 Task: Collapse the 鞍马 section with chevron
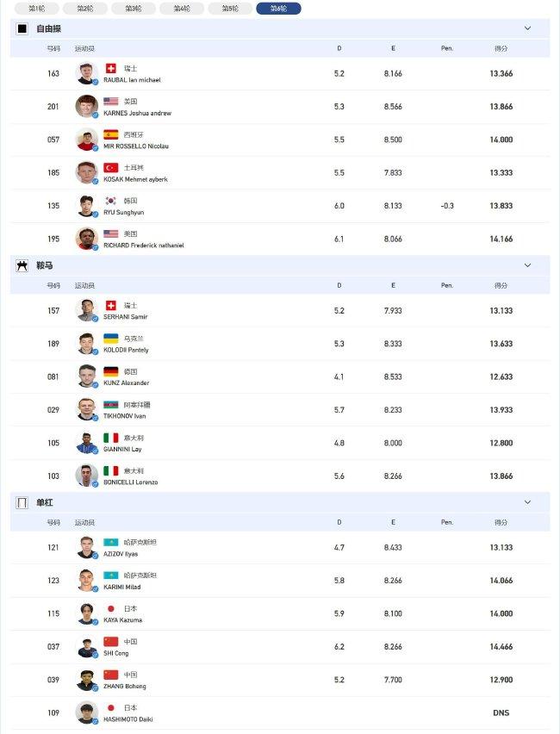tap(527, 265)
